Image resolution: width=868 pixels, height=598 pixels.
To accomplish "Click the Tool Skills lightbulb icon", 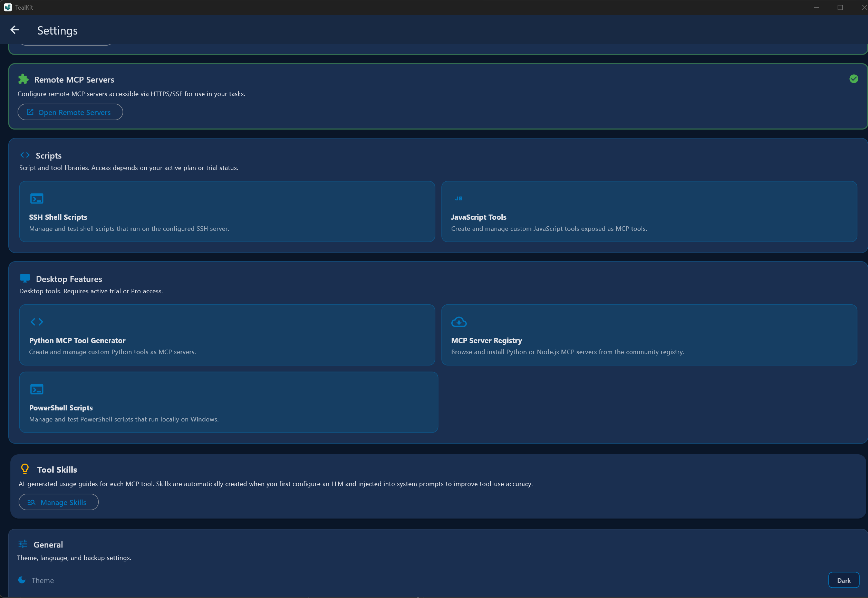I will [x=25, y=469].
